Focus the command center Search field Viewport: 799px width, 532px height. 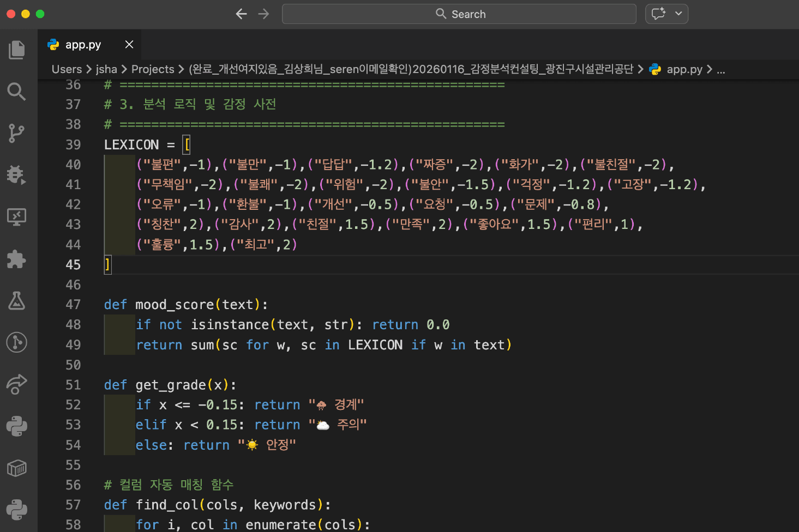point(459,14)
